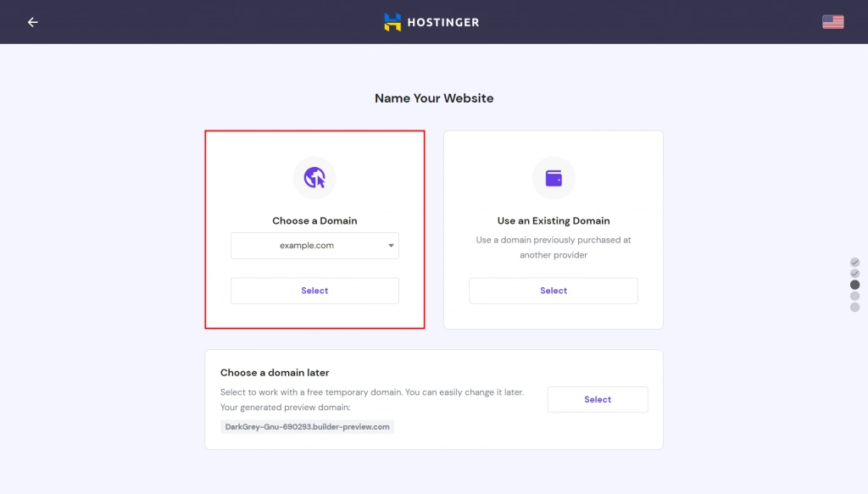This screenshot has width=868, height=494.
Task: Click the Choose a Domain title
Action: 314,220
